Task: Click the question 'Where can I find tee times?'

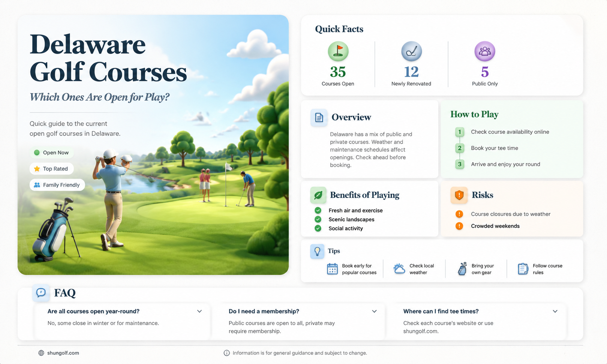Action: tap(441, 311)
